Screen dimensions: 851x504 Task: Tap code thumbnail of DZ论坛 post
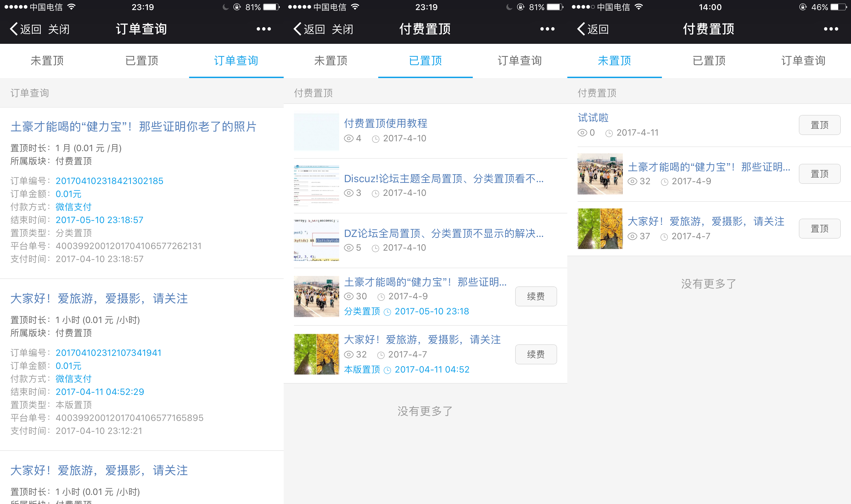coord(316,240)
